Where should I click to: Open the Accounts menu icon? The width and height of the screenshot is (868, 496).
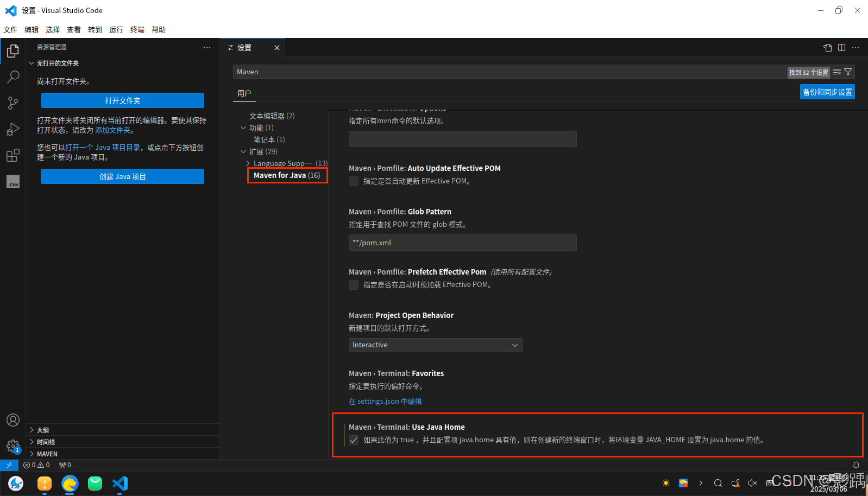coord(13,420)
